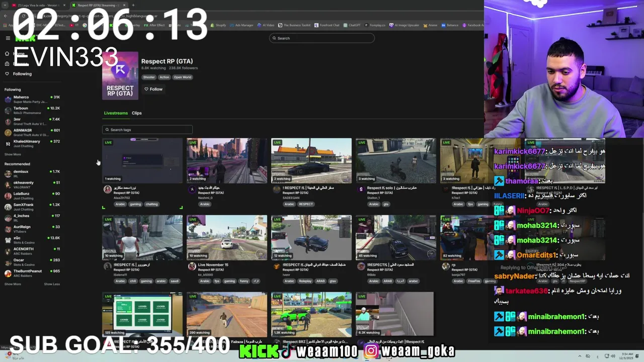Open TheBurntPeanut's avatar in the Recommended list
This screenshot has height=362, width=644.
click(8, 273)
